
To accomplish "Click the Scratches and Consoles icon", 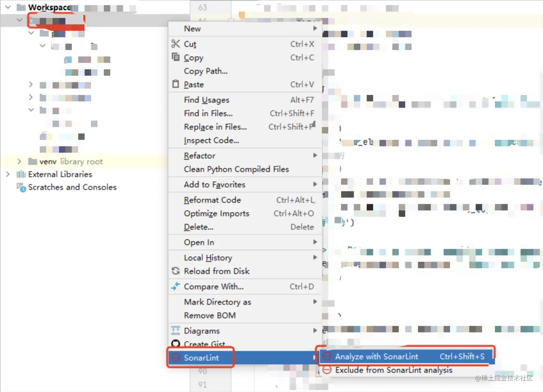I will pyautogui.click(x=21, y=187).
